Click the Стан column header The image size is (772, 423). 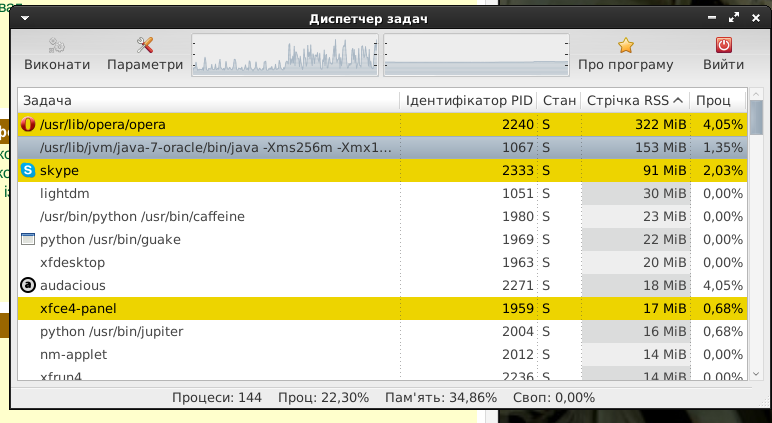click(559, 101)
